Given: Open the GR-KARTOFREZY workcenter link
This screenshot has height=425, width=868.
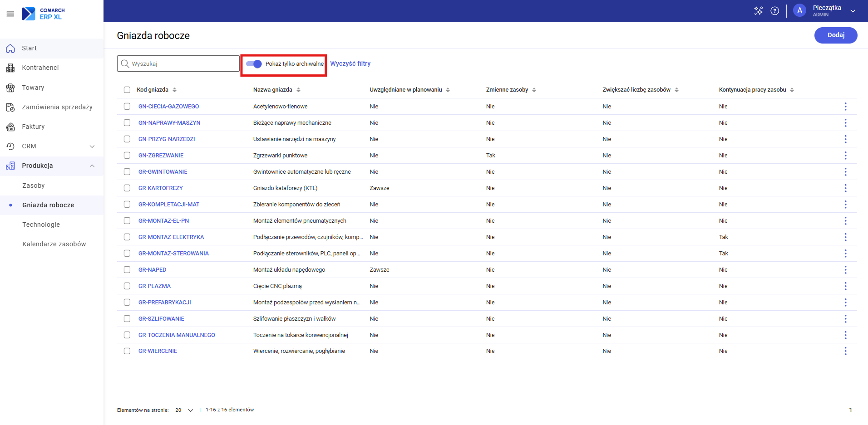Looking at the screenshot, I should pos(161,188).
